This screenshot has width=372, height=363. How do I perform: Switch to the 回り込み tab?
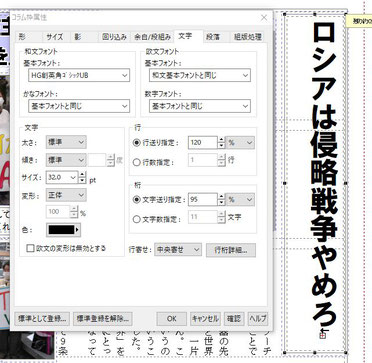(x=114, y=37)
